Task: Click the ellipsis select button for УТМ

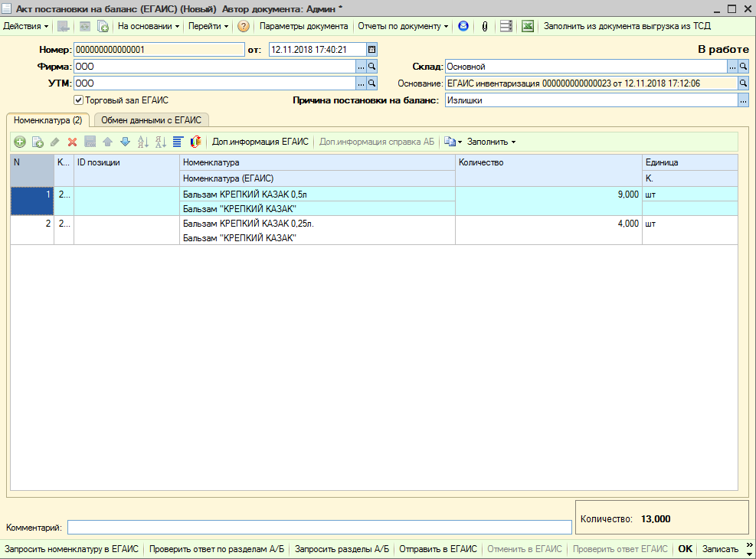Action: (x=361, y=83)
